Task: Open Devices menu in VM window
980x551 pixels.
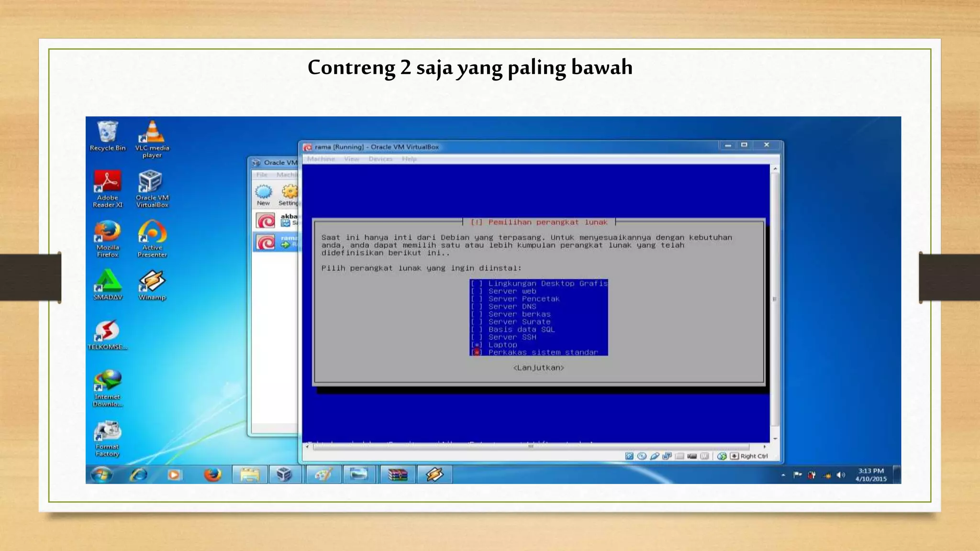Action: tap(380, 159)
